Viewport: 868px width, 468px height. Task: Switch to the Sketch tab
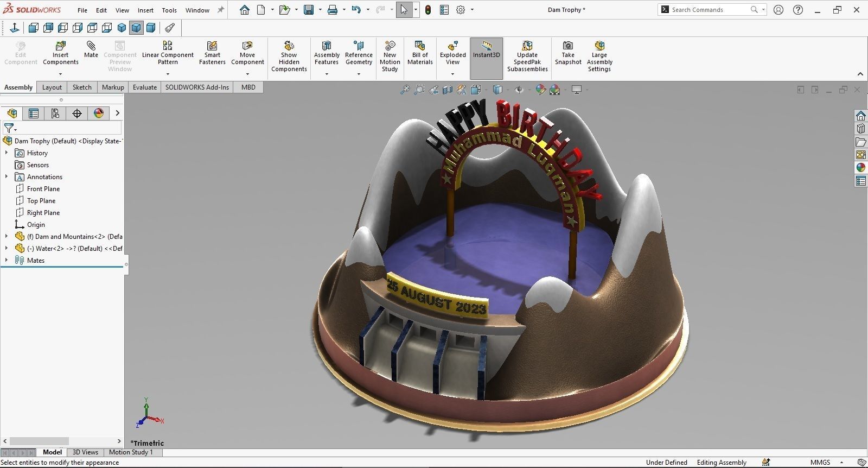tap(82, 87)
